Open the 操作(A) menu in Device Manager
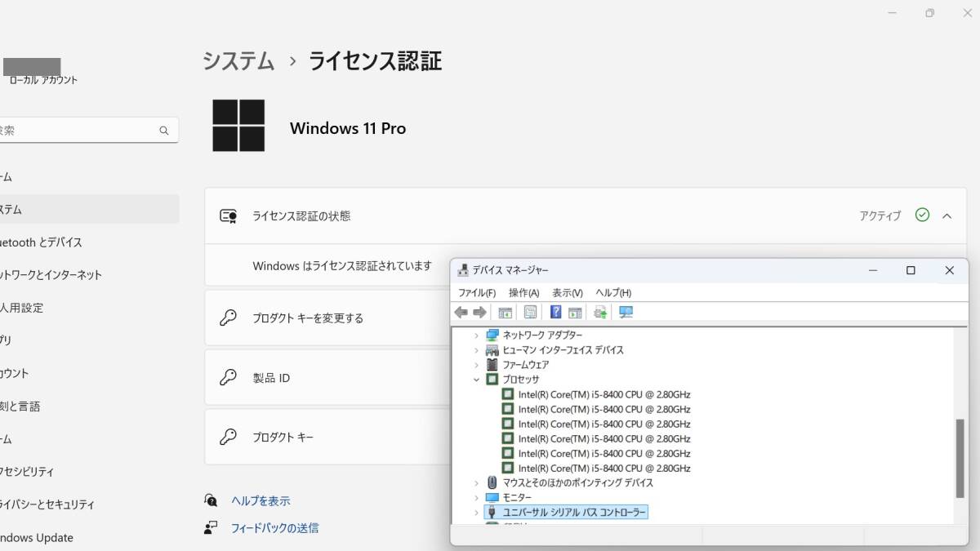The width and height of the screenshot is (980, 551). pyautogui.click(x=524, y=293)
